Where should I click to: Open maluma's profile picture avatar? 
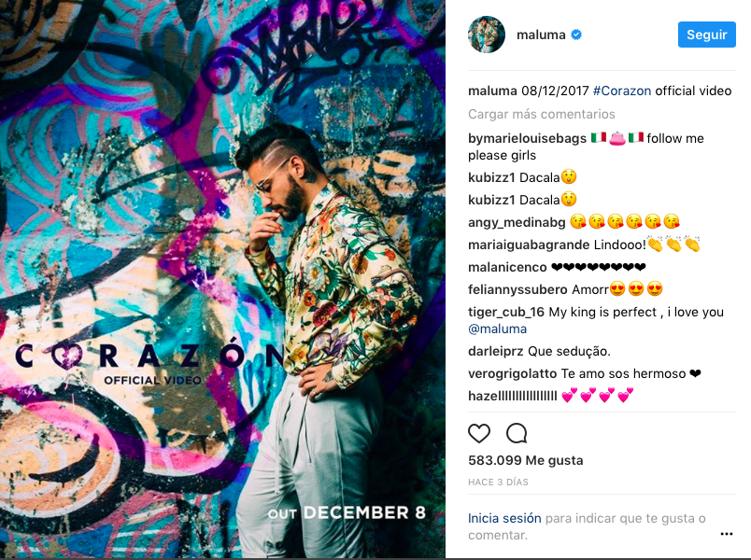click(x=487, y=35)
